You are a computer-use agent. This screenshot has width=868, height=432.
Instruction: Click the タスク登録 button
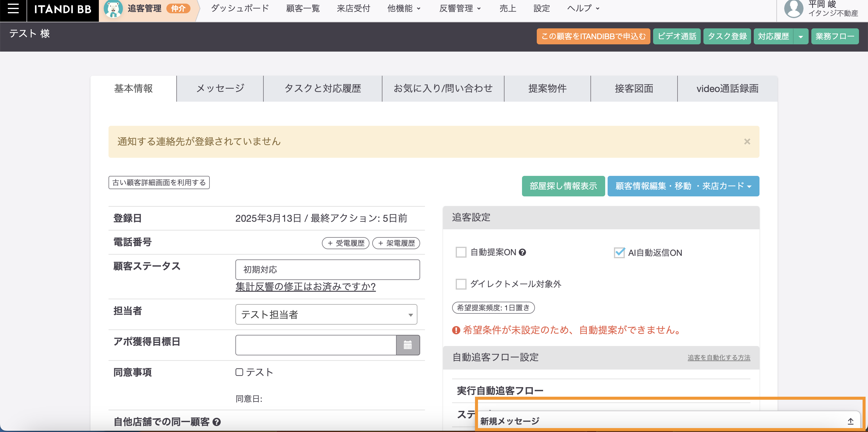tap(727, 37)
